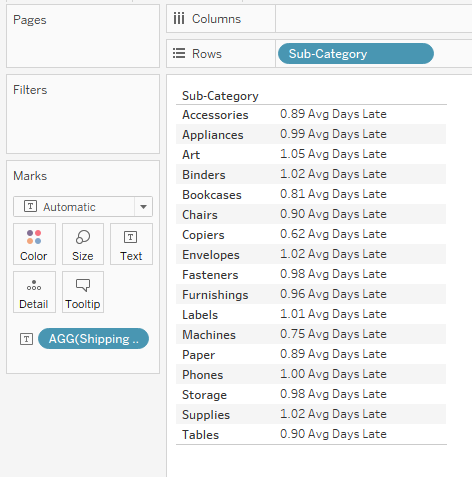The width and height of the screenshot is (472, 477).
Task: Select the Supplies row header
Action: click(x=206, y=415)
